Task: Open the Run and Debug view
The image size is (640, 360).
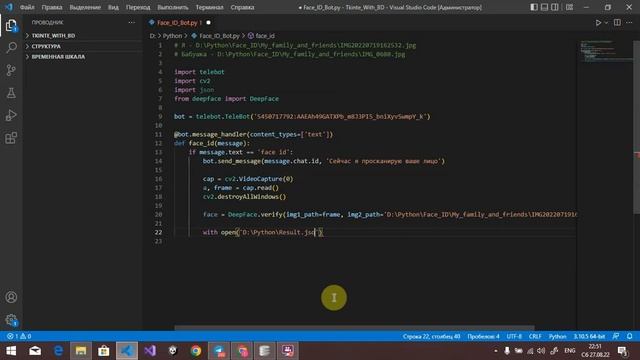Action: (11, 115)
